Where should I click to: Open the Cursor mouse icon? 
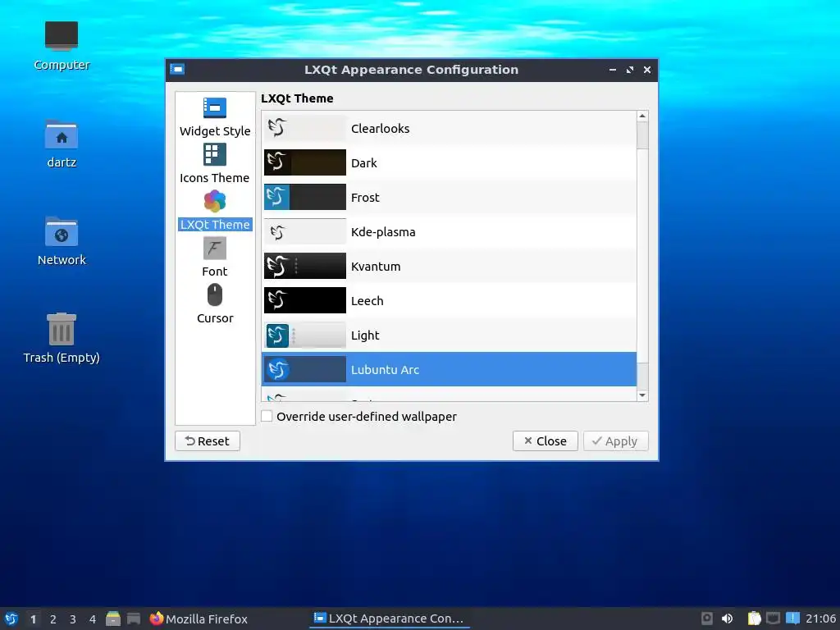click(215, 295)
